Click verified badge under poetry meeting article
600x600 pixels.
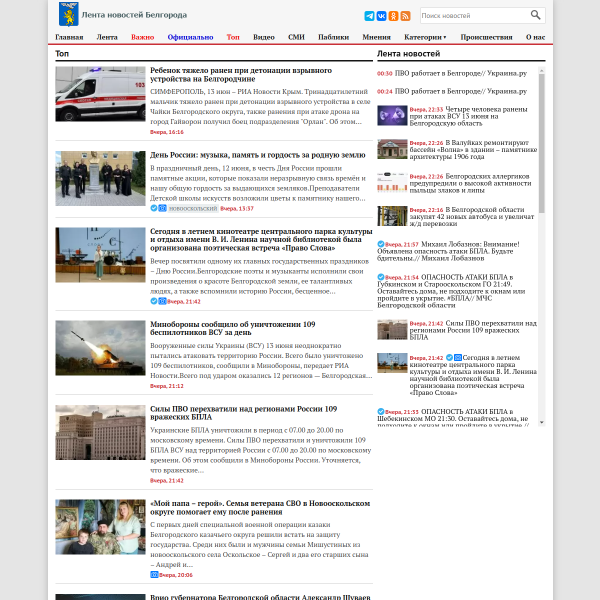154,301
